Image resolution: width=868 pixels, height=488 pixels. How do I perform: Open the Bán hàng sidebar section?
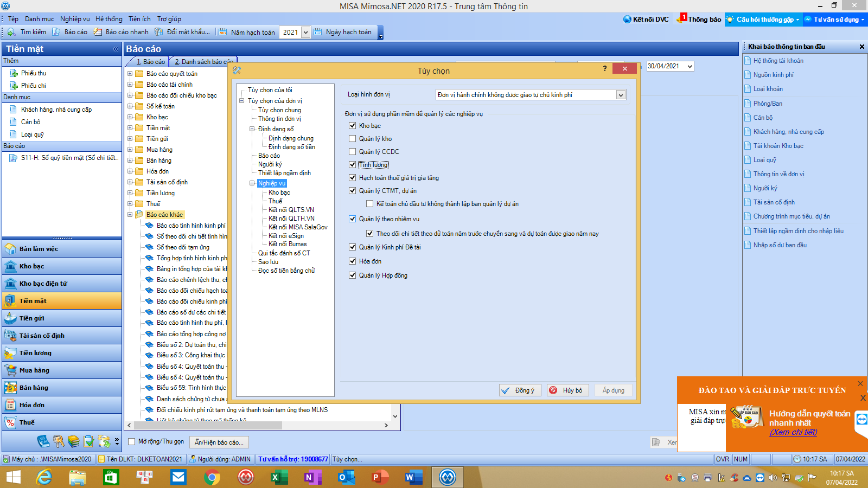[x=62, y=388]
